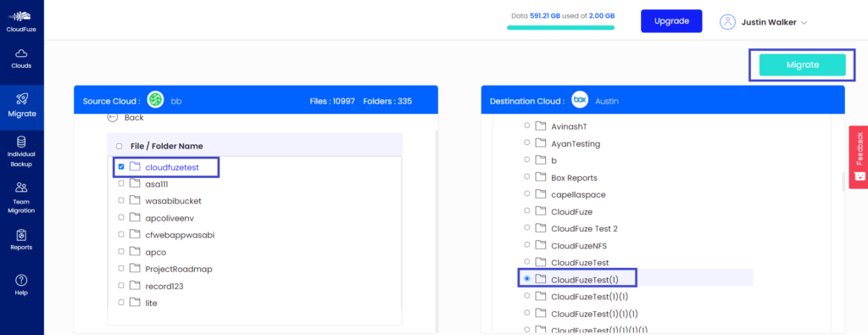This screenshot has width=868, height=335.
Task: Select the CloudFuzeTest(1)(1) radio button
Action: point(526,296)
